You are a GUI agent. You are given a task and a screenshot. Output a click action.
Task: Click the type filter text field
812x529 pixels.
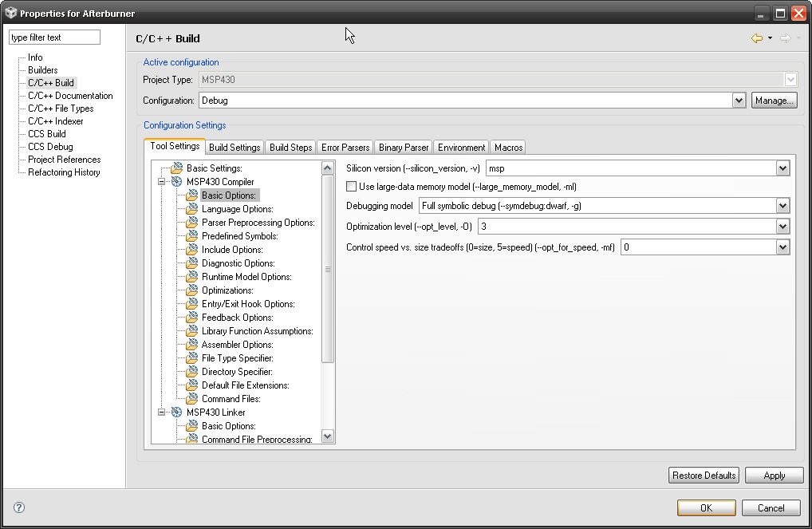pyautogui.click(x=54, y=38)
